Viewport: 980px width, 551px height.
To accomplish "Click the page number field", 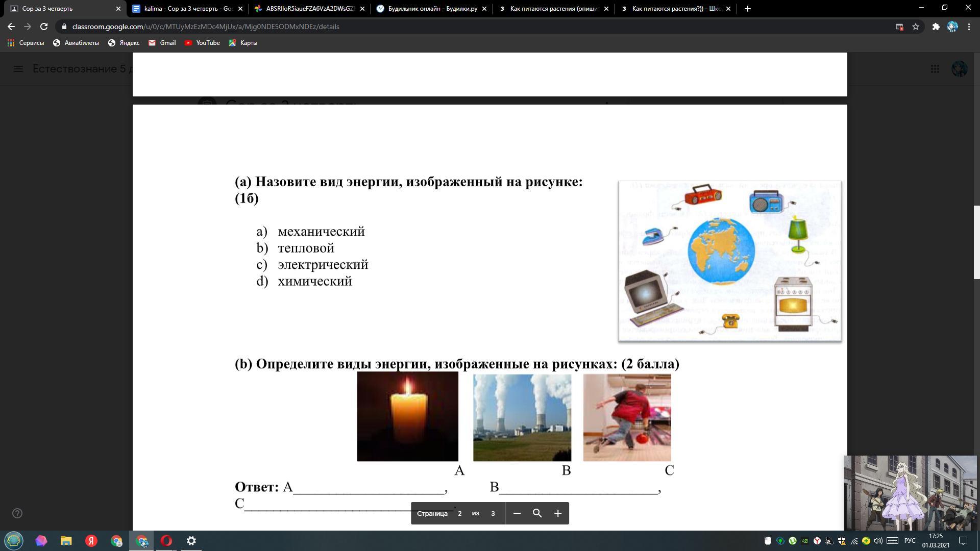I will [459, 513].
